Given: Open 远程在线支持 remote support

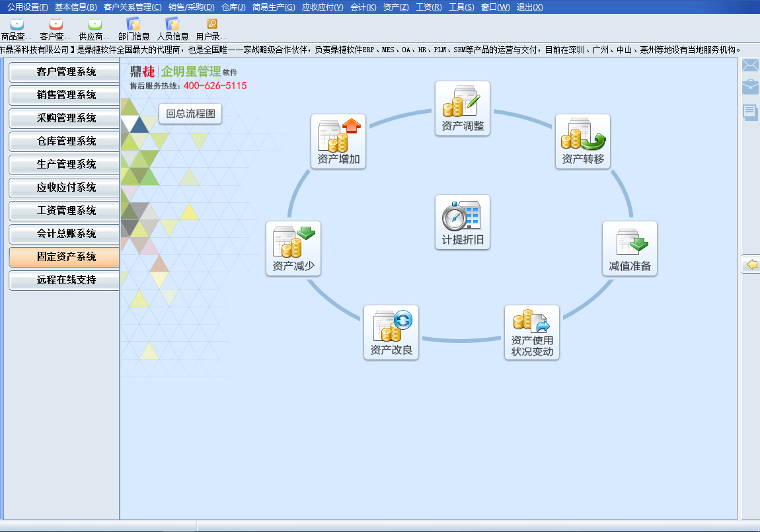Looking at the screenshot, I should pos(65,280).
